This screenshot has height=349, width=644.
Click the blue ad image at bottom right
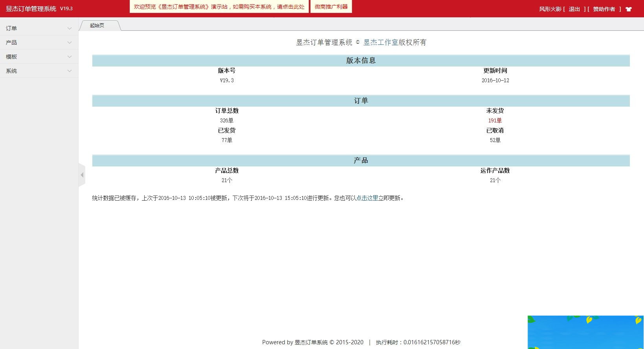(585, 332)
